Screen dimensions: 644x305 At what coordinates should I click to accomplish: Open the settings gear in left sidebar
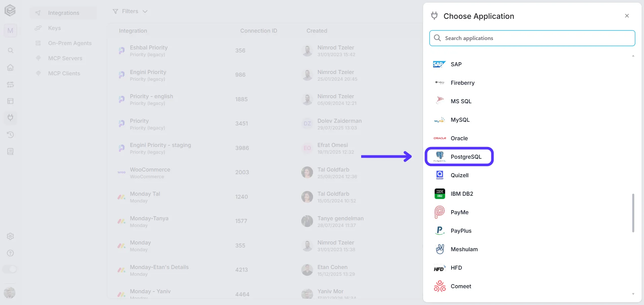point(10,236)
